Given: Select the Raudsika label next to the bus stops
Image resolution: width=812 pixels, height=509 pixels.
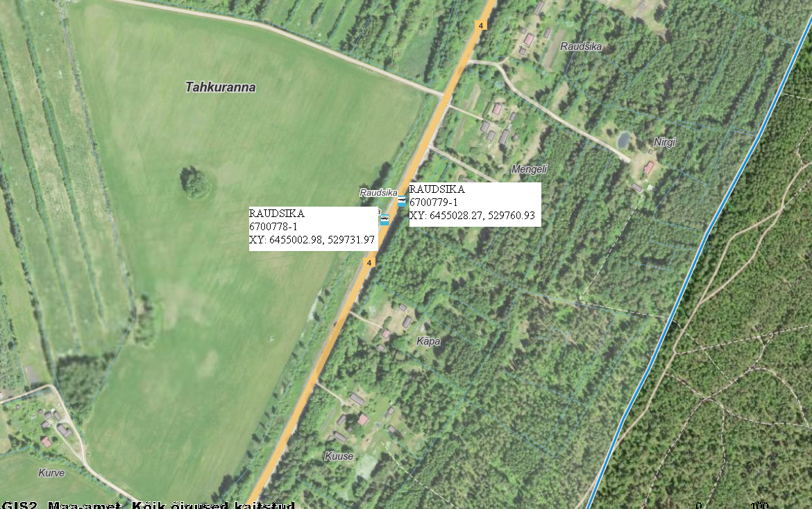Looking at the screenshot, I should tap(378, 192).
